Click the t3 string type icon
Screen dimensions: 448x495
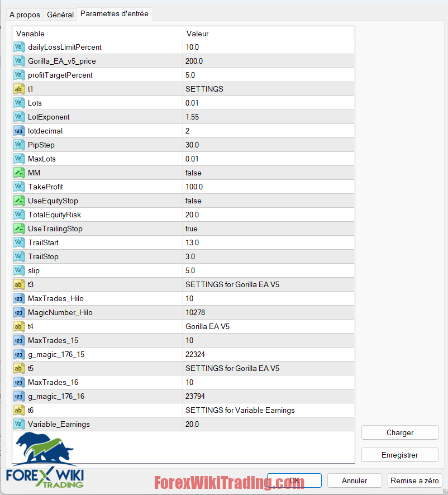tap(19, 284)
